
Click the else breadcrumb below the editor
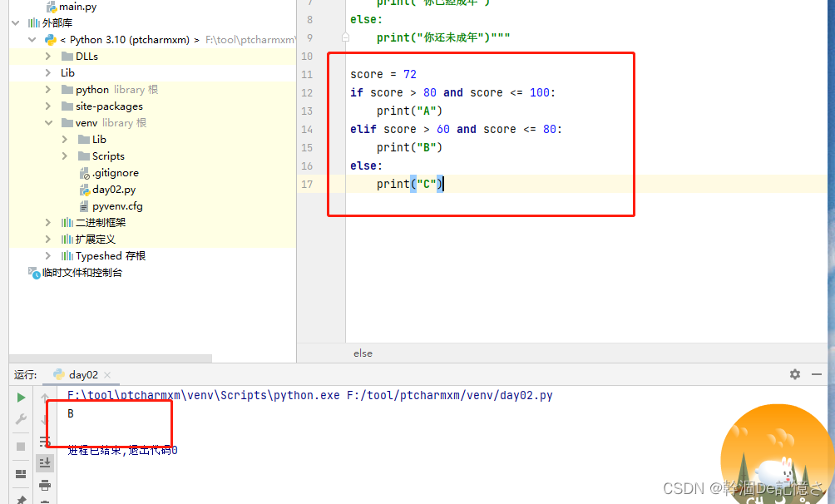363,353
